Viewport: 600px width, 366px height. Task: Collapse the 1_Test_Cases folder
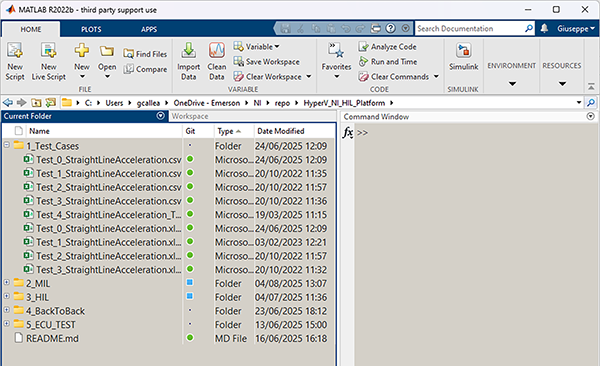[x=7, y=145]
